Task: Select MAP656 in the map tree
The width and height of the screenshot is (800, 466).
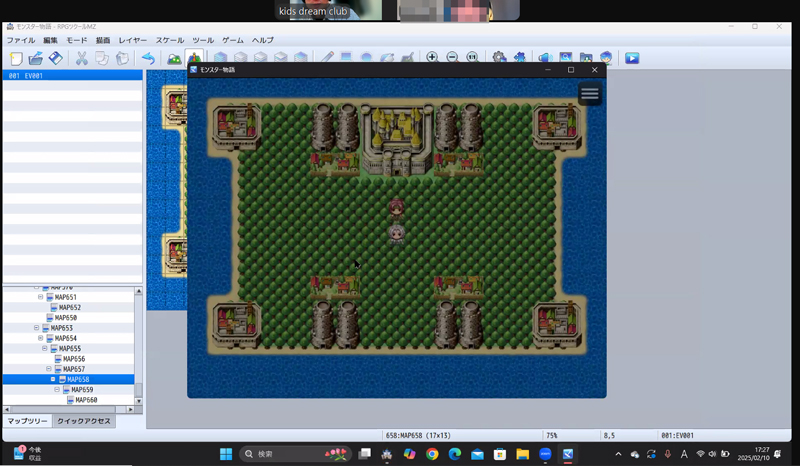Action: 76,359
